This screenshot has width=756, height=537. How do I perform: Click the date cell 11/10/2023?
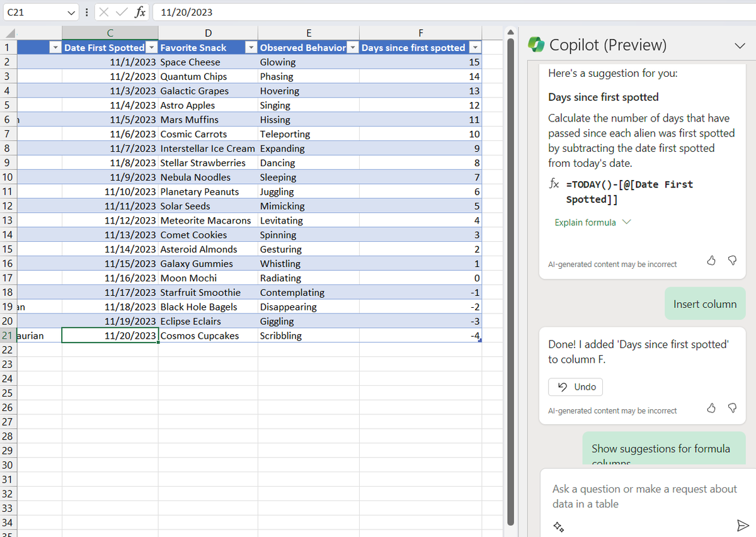[110, 191]
